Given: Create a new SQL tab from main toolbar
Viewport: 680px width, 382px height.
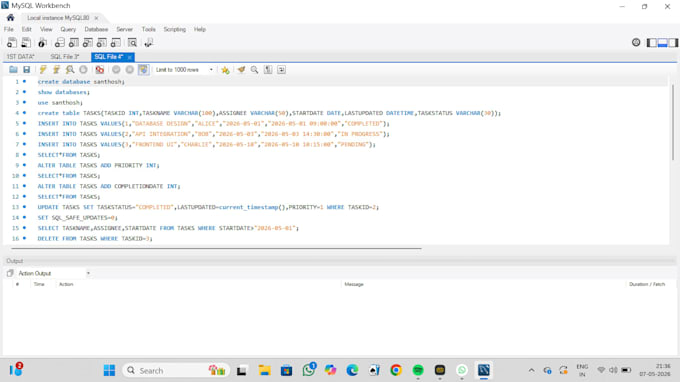Looking at the screenshot, I should (12, 42).
